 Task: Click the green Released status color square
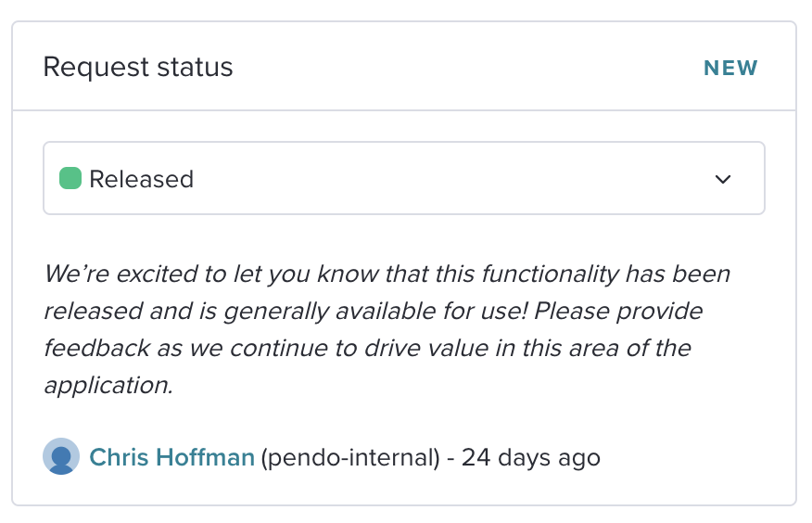(70, 178)
